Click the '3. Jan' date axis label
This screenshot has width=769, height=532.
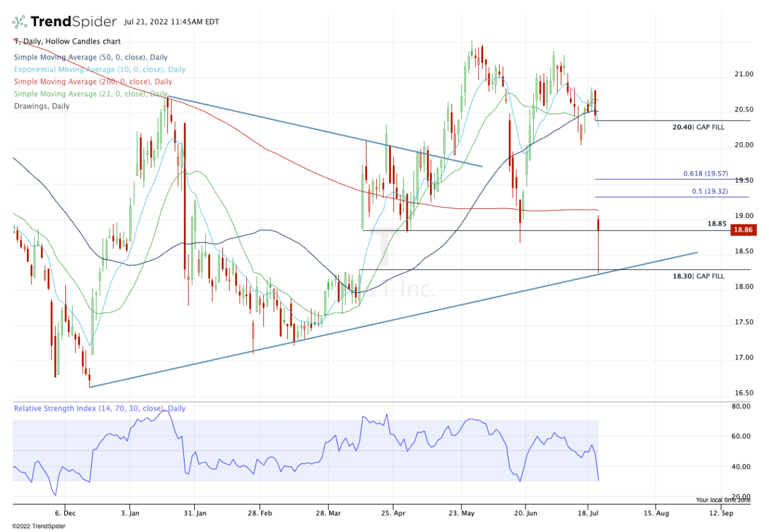point(130,513)
